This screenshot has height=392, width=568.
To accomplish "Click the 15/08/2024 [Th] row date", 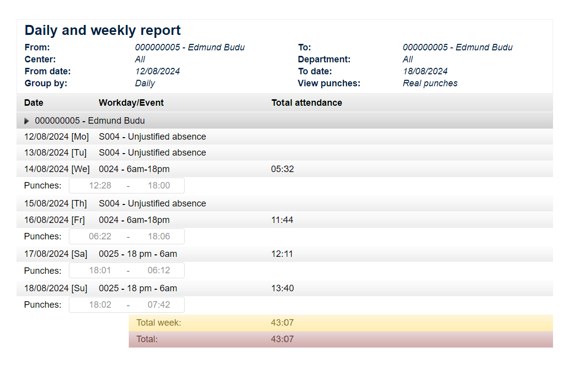I will coord(55,203).
